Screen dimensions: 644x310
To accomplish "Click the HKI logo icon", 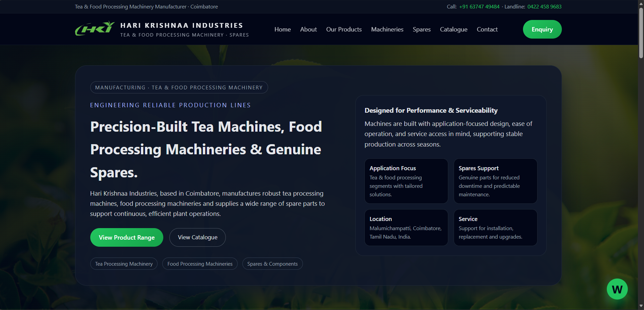I will [95, 29].
